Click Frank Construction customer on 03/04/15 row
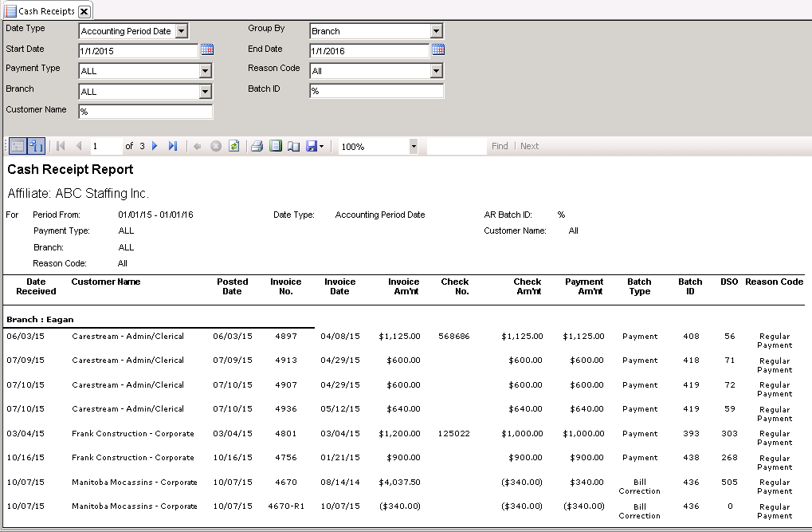The height and width of the screenshot is (532, 812). [x=133, y=433]
